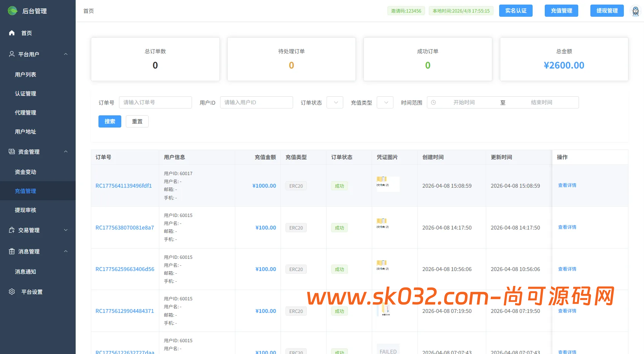Click the blue 搜索 button
This screenshot has width=644, height=354.
point(110,121)
